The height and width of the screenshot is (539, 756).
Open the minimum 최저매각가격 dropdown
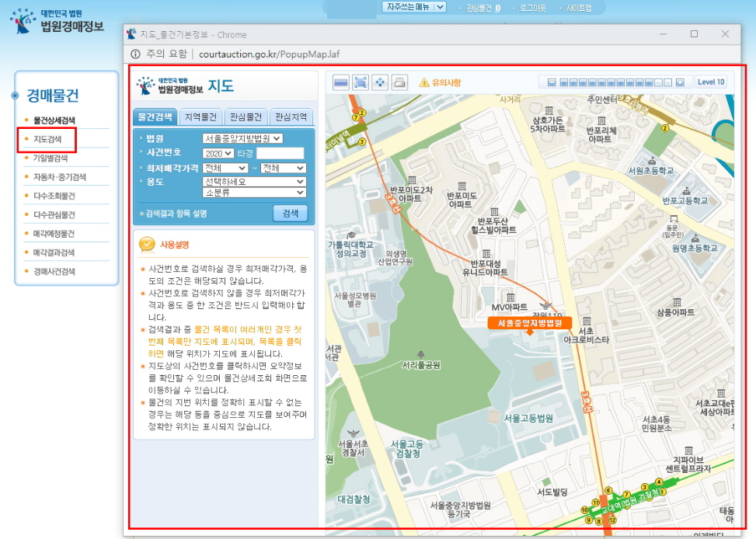coord(225,168)
